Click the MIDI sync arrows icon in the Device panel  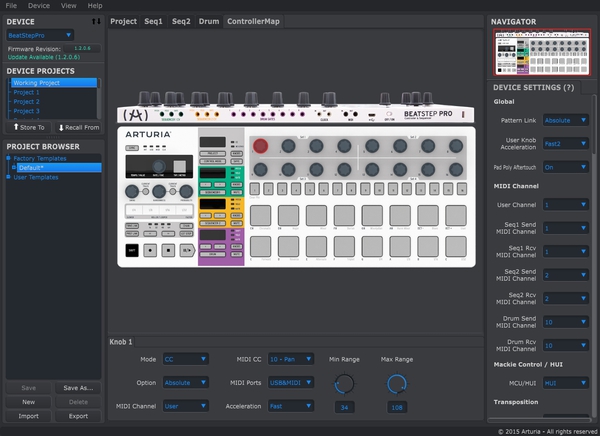tap(96, 20)
